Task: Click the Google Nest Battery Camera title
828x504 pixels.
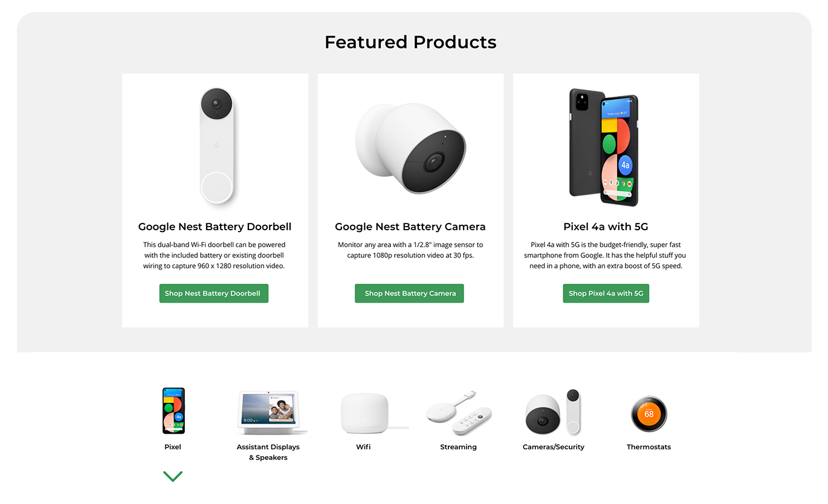Action: click(410, 227)
